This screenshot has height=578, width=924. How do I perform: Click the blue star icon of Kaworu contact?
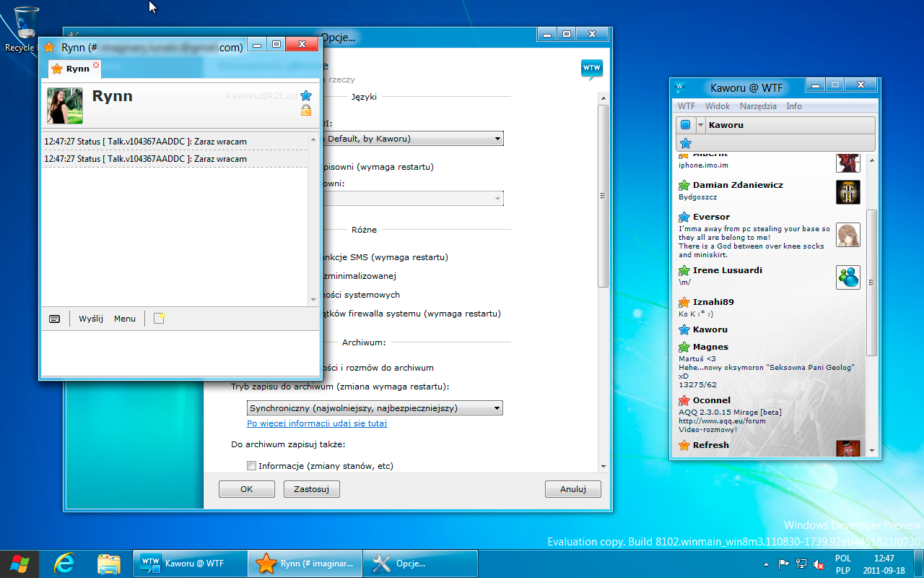click(x=684, y=330)
